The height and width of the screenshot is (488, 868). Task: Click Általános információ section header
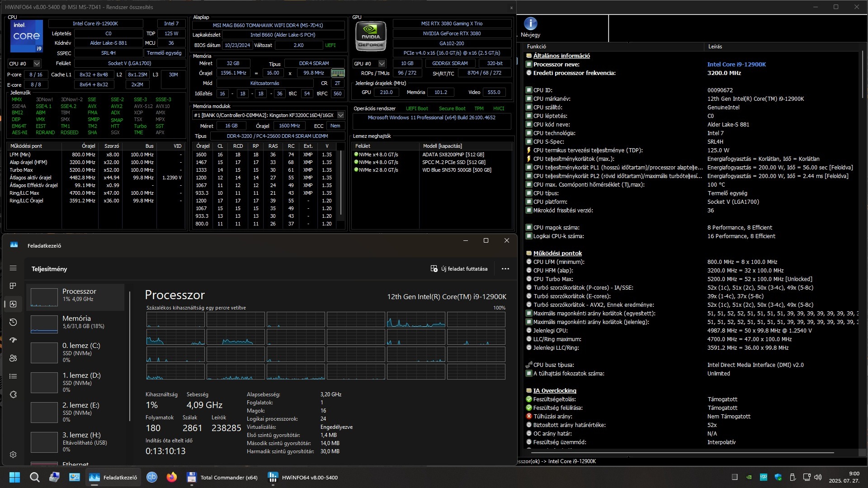[561, 56]
